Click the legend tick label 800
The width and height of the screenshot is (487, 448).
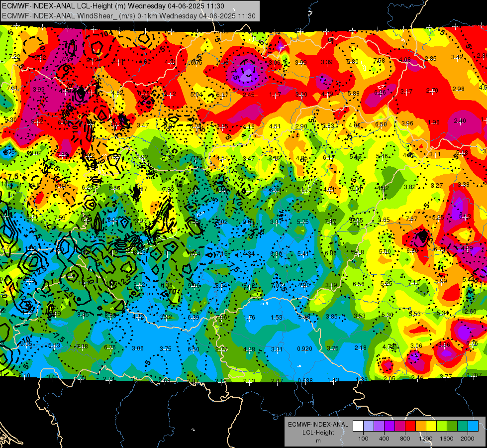tap(405, 439)
